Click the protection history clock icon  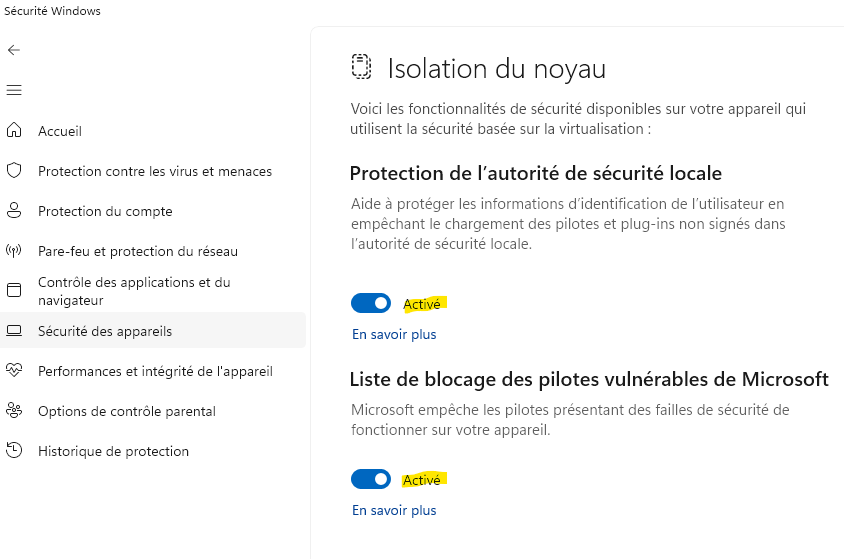coord(14,451)
